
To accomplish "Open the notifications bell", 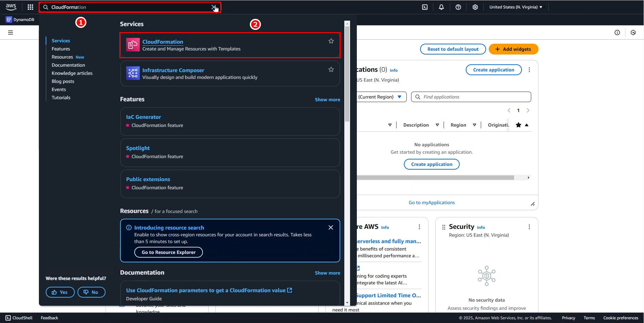I will [441, 7].
